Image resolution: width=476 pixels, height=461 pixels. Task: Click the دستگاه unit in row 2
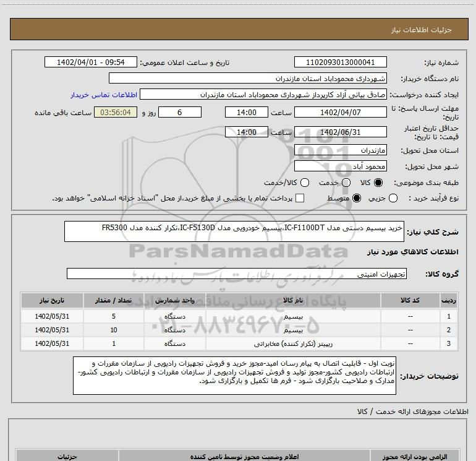175,330
